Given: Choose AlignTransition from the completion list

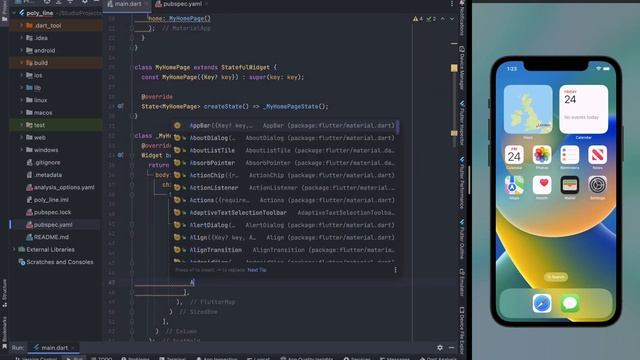Looking at the screenshot, I should click(284, 250).
